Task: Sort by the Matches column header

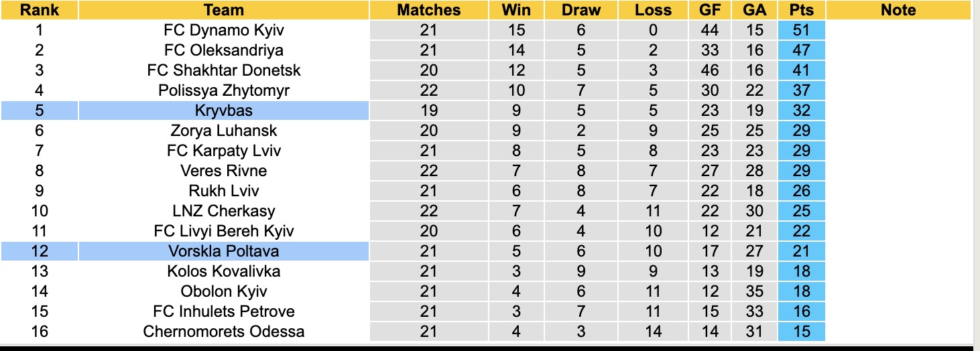Action: 428,10
